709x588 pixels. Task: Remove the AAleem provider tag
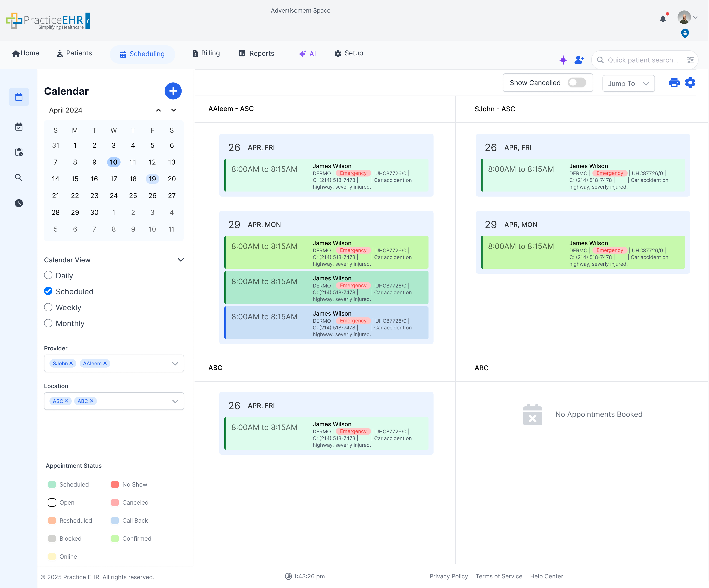(x=105, y=363)
